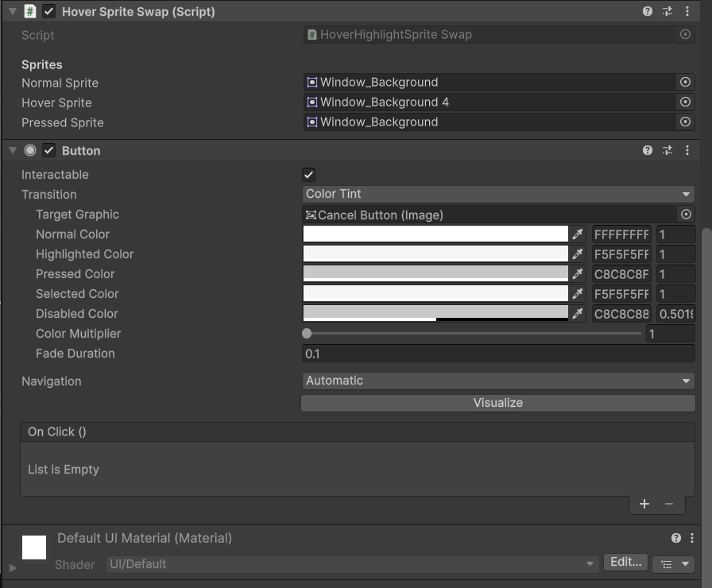Remove selected On Click event

point(669,504)
